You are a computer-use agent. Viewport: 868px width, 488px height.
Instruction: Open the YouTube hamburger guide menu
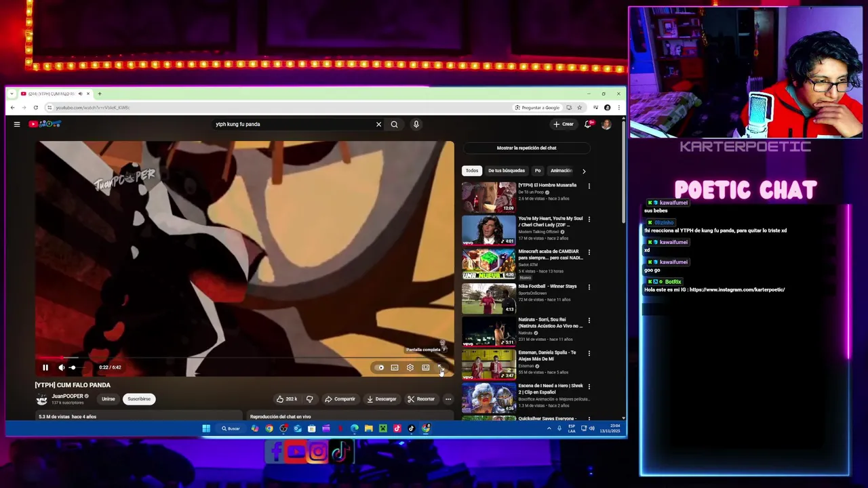click(x=17, y=124)
